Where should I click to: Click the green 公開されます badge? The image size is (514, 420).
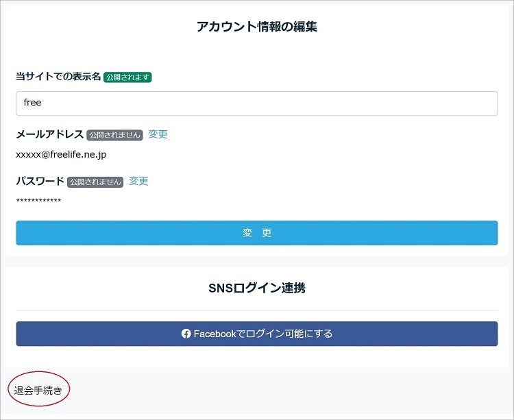point(127,77)
